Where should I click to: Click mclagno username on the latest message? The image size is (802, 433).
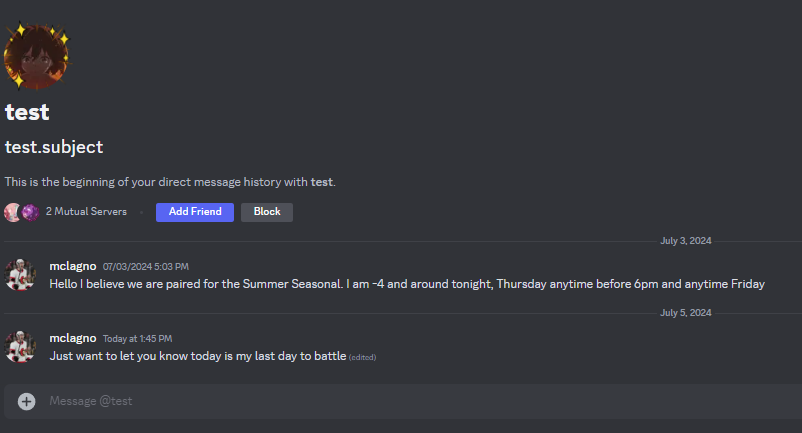[73, 338]
